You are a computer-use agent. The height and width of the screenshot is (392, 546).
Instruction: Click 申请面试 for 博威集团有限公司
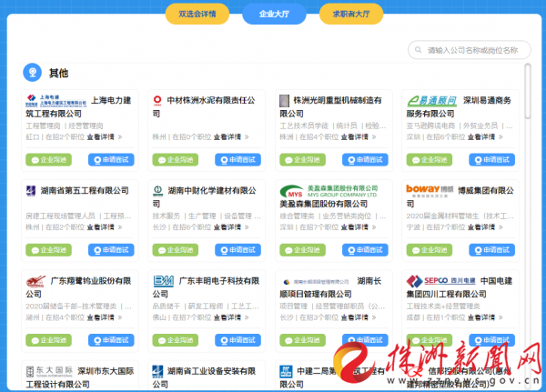tap(491, 250)
